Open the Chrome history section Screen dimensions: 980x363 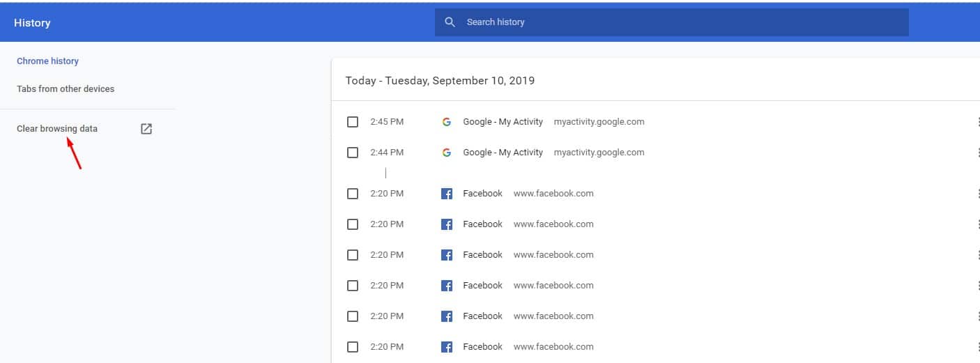pyautogui.click(x=47, y=61)
